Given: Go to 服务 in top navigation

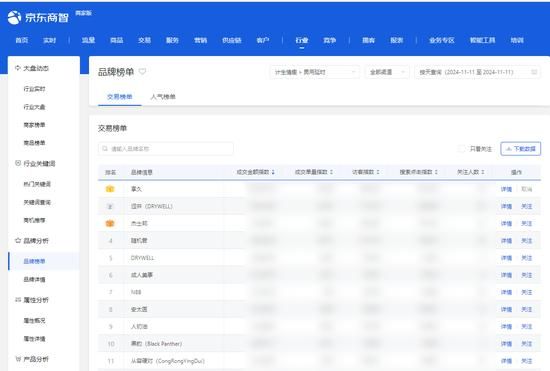Looking at the screenshot, I should tap(172, 40).
